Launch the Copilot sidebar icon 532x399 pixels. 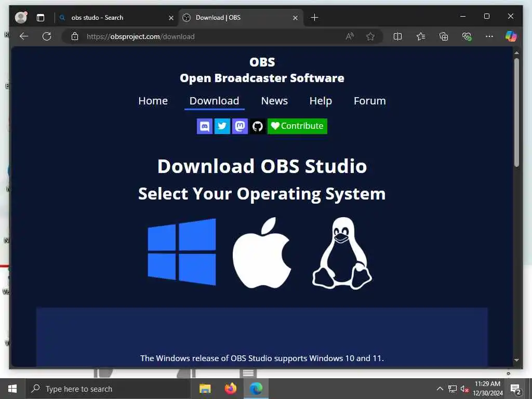pos(511,36)
